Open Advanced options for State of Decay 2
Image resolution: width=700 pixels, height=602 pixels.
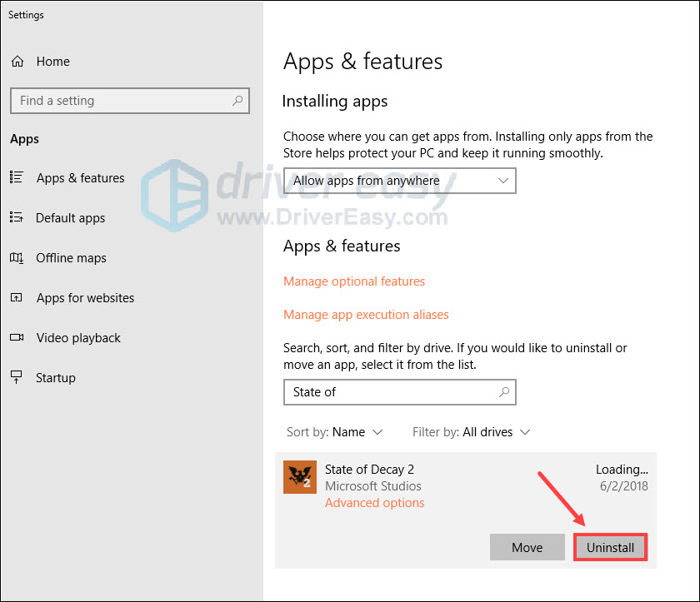coord(374,503)
